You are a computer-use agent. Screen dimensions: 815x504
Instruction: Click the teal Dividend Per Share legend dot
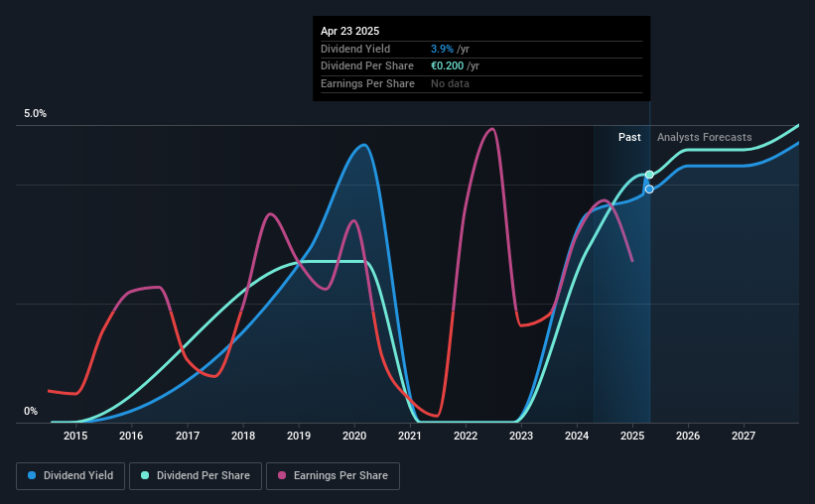coord(145,475)
